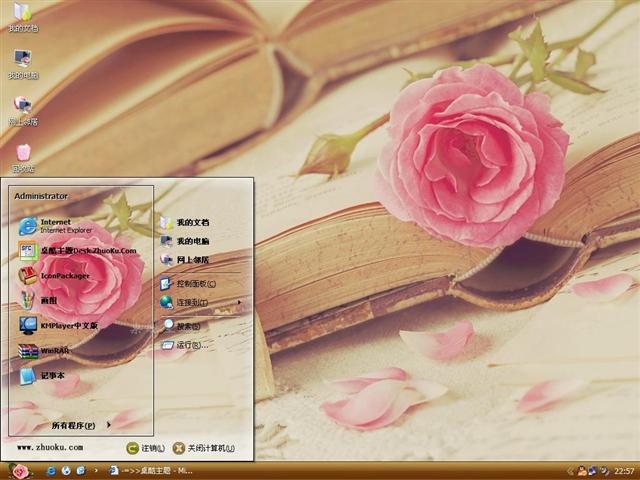
Task: Open WinRAR from the start menu
Action: (43, 351)
